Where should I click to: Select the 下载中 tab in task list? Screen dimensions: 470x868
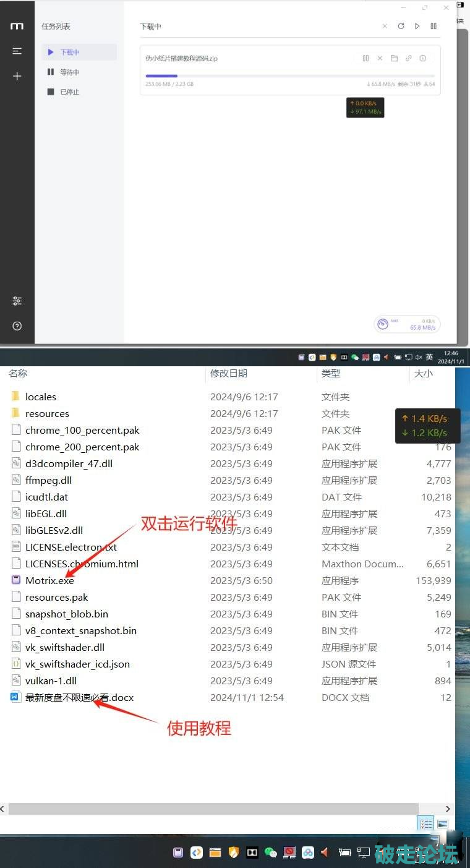(69, 53)
